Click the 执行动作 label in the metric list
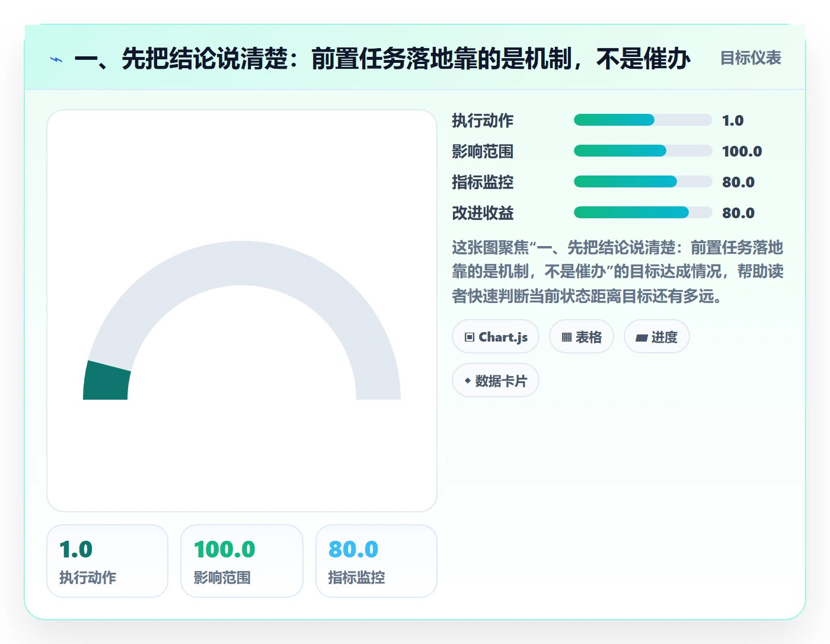 pyautogui.click(x=483, y=120)
